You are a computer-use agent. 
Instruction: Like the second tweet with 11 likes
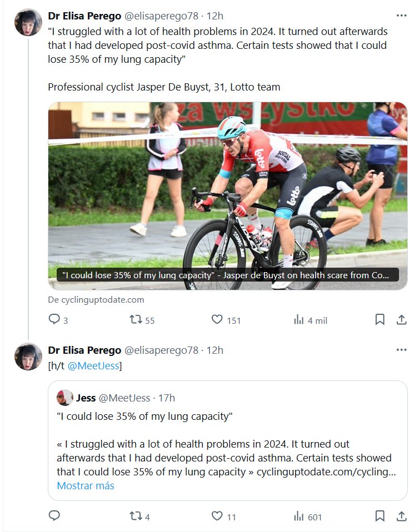click(217, 516)
